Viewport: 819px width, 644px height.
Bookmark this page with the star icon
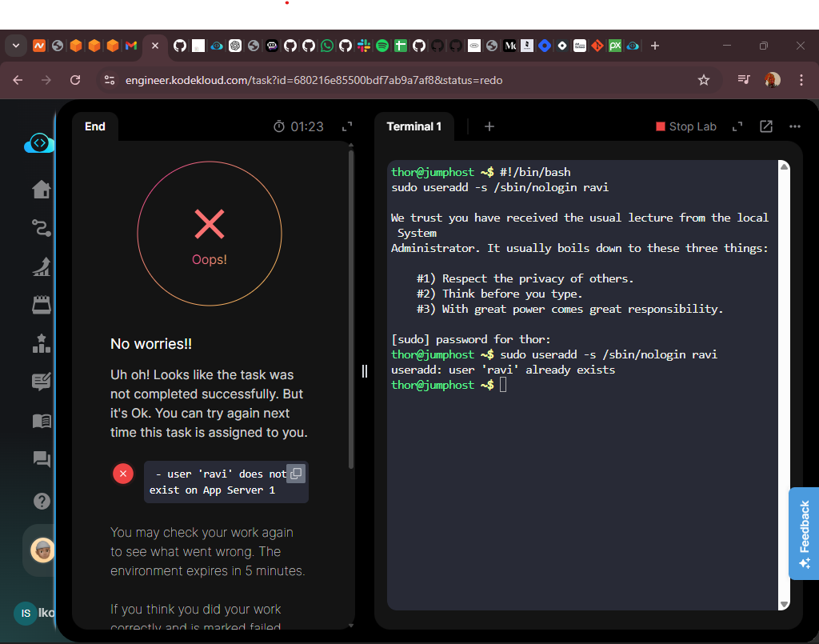click(x=704, y=80)
